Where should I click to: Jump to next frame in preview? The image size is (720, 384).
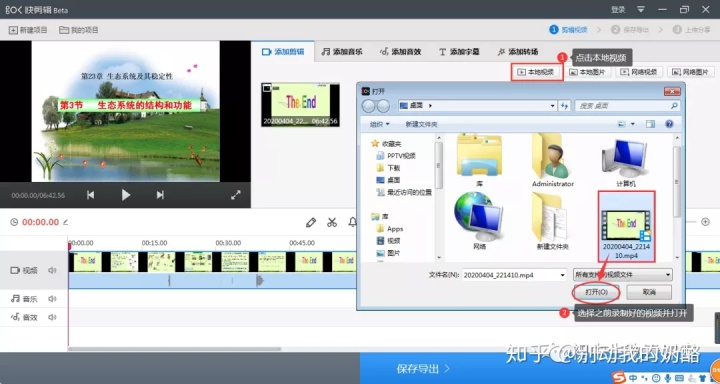coord(160,195)
